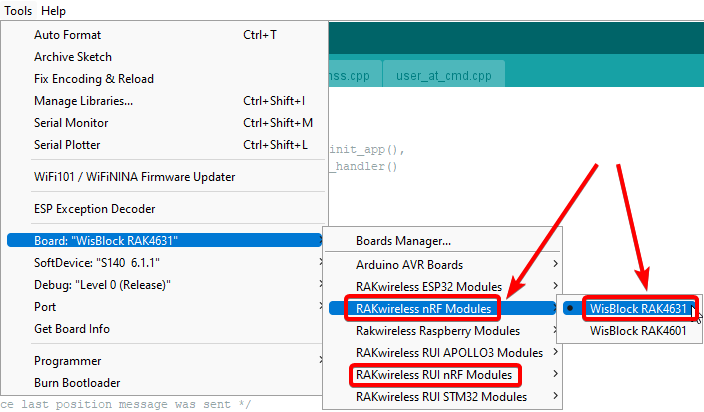Expand RAKwireless RUI nRF Modules submenu
Screen dimensions: 704x412
(x=435, y=375)
